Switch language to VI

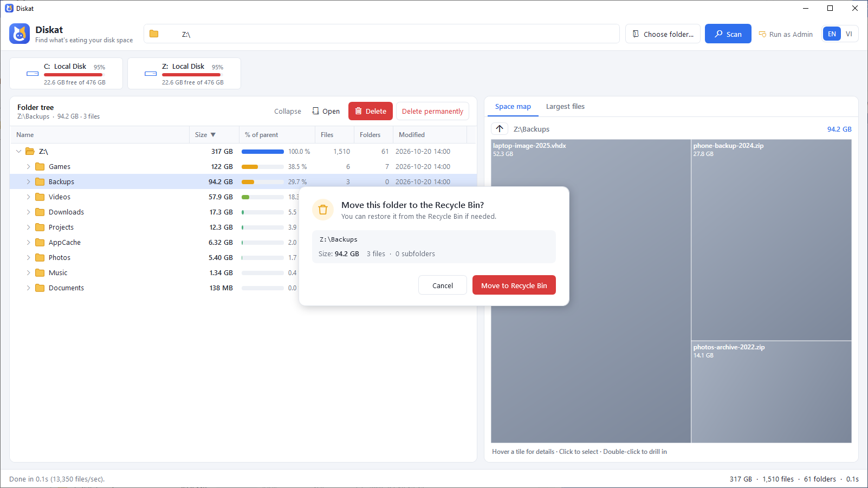tap(849, 34)
